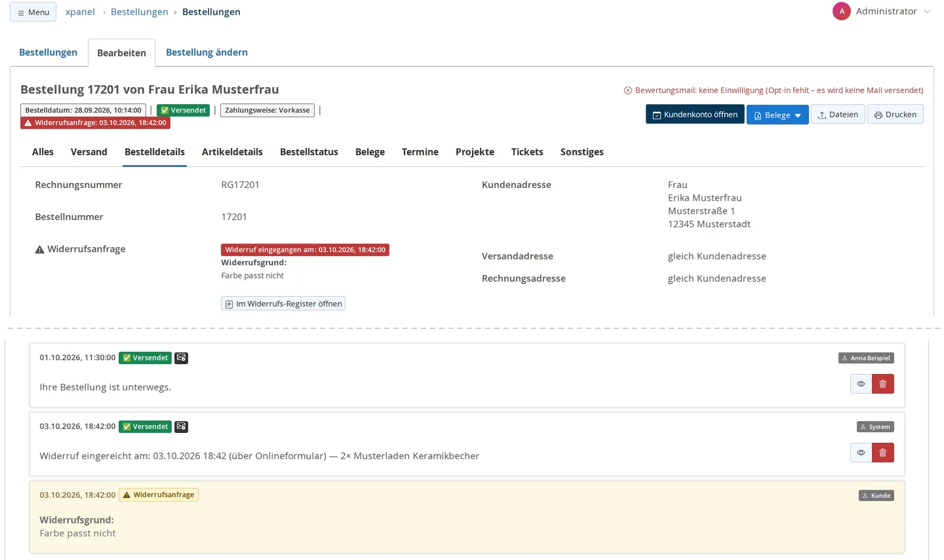This screenshot has width=944, height=560.
Task: Open first Bestellungen breadcrumb link
Action: (139, 12)
